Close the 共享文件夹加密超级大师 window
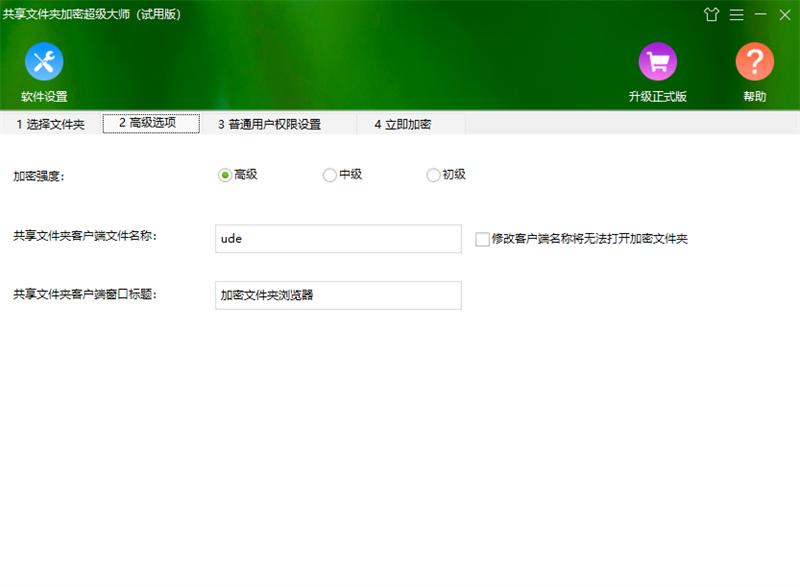 pos(785,15)
